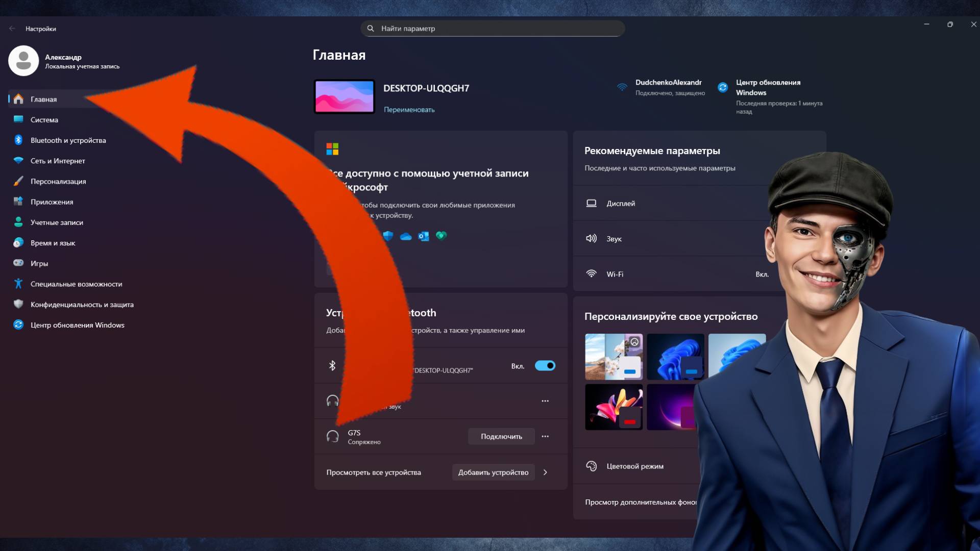The width and height of the screenshot is (980, 551).
Task: Open Время и язык clock icon
Action: [x=18, y=243]
